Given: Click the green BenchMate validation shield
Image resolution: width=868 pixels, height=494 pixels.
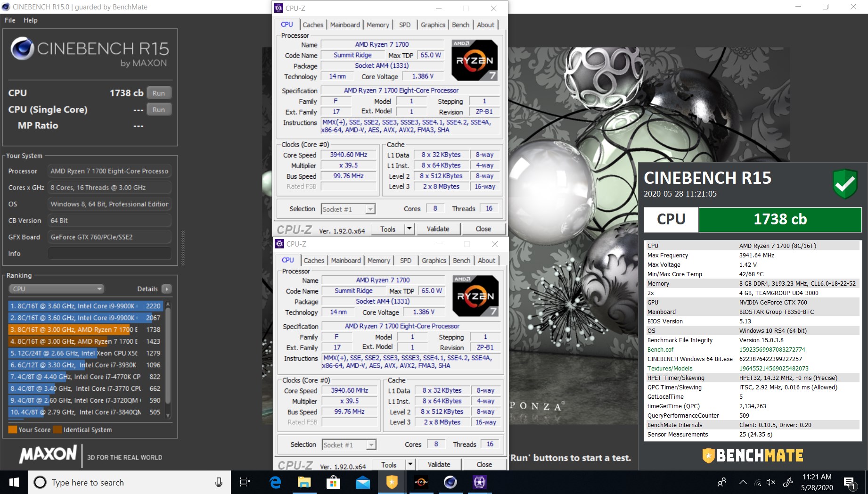Looking at the screenshot, I should 845,184.
